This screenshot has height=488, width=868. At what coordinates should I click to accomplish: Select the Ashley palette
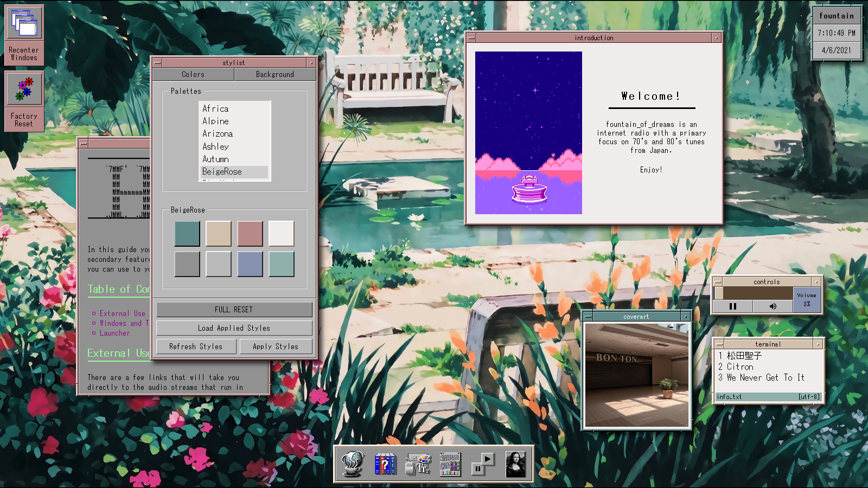235,146
